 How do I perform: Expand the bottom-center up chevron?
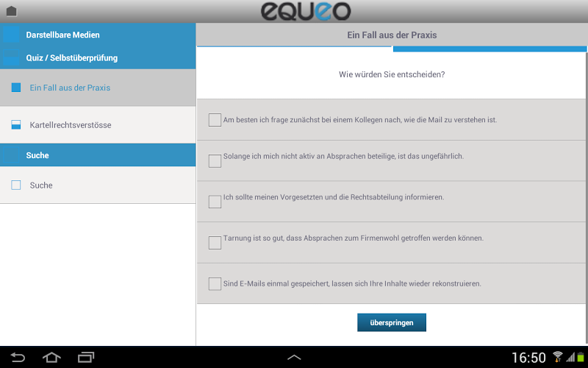(294, 357)
